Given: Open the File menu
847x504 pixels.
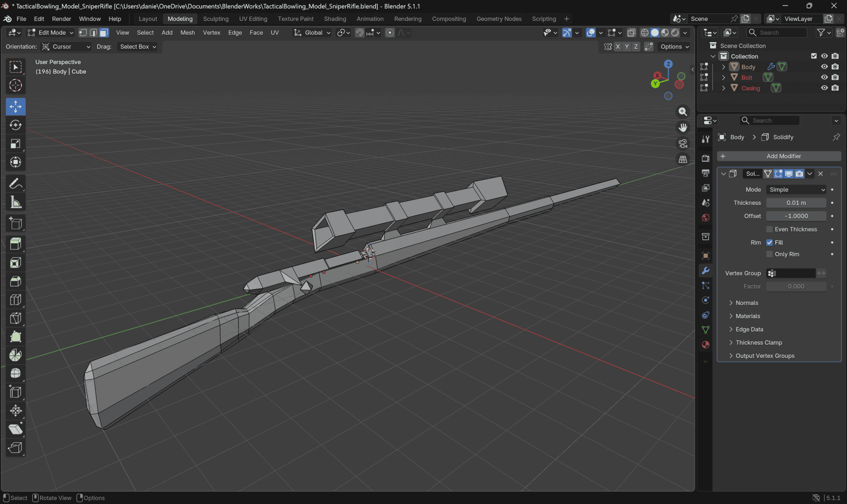Looking at the screenshot, I should (x=21, y=19).
